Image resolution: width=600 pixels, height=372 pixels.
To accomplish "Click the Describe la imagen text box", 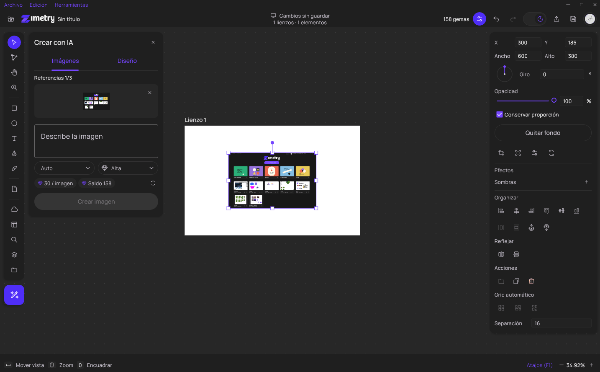I will [96, 141].
